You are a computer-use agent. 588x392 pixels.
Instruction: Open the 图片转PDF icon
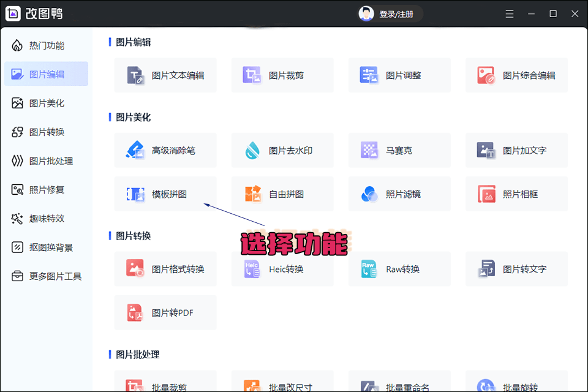135,312
